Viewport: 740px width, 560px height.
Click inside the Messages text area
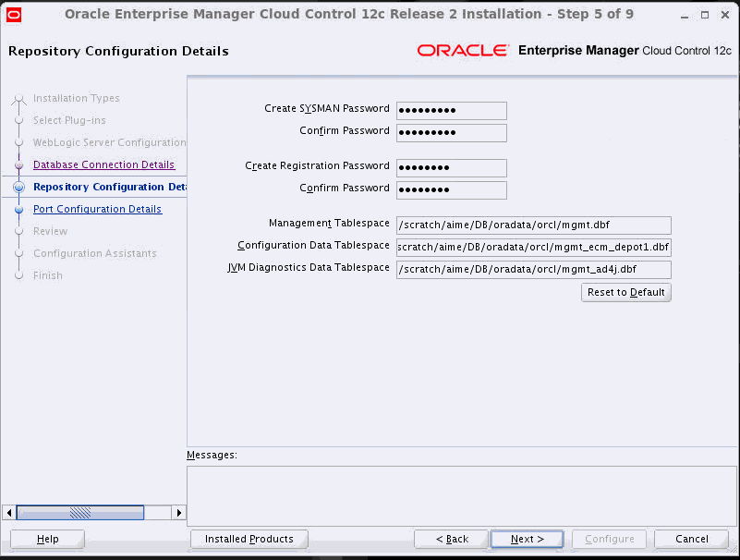pyautogui.click(x=462, y=496)
